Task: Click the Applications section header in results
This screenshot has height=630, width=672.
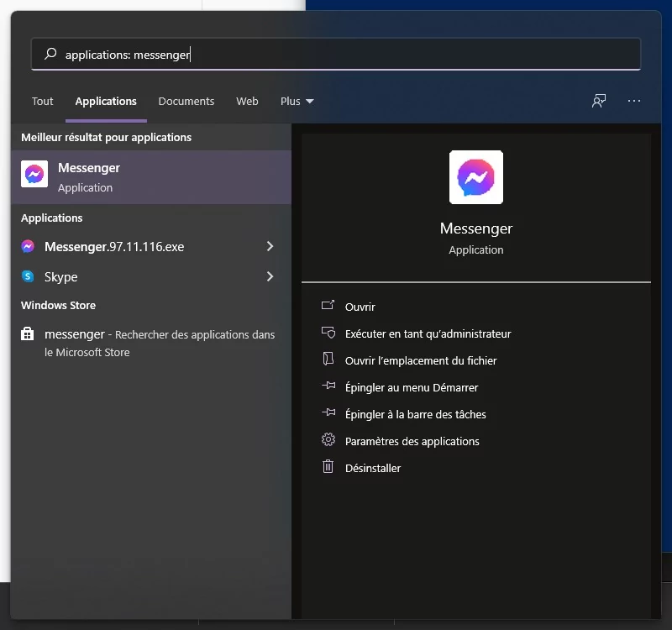Action: click(x=52, y=218)
